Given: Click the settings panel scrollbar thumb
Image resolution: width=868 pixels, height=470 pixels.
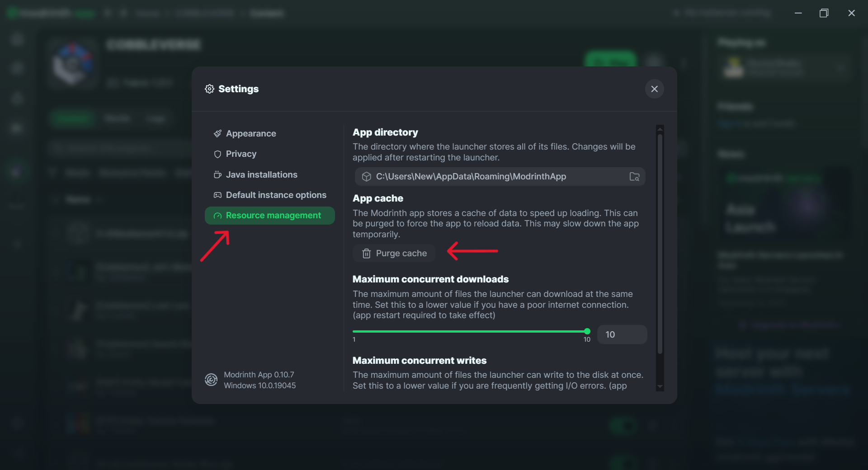Looking at the screenshot, I should pos(660,244).
